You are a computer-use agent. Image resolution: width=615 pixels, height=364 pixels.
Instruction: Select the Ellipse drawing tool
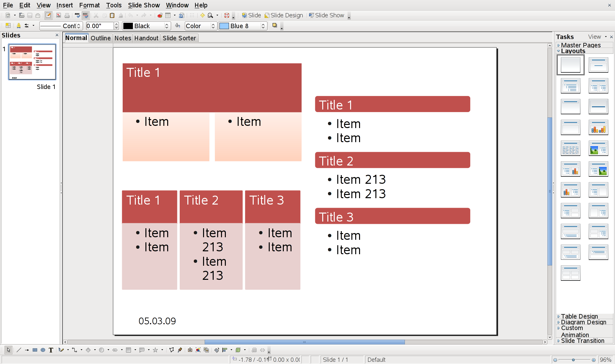pos(43,350)
